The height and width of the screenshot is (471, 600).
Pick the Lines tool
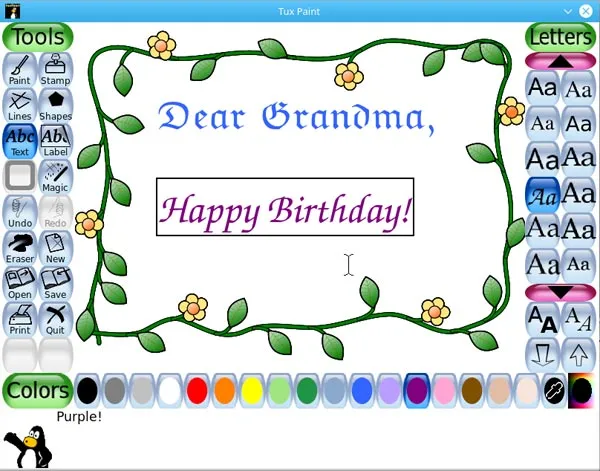(x=20, y=105)
